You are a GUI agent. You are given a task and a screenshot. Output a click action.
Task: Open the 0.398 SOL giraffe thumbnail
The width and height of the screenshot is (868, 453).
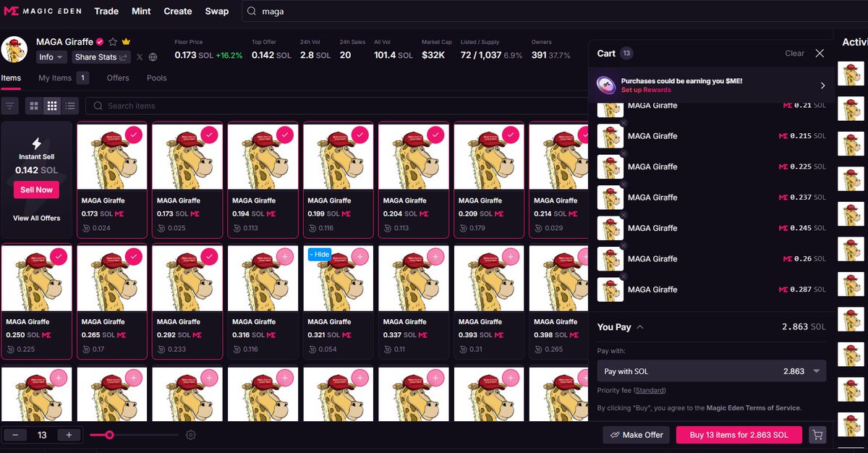pos(558,277)
